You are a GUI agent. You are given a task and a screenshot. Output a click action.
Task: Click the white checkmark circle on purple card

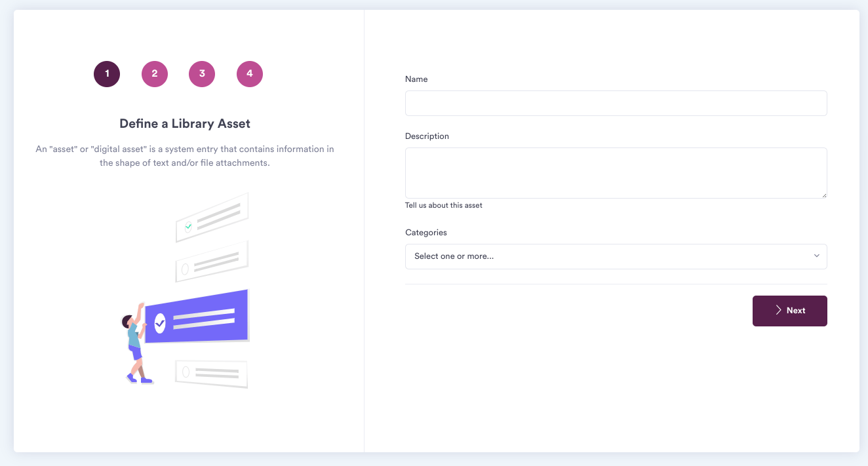(160, 322)
